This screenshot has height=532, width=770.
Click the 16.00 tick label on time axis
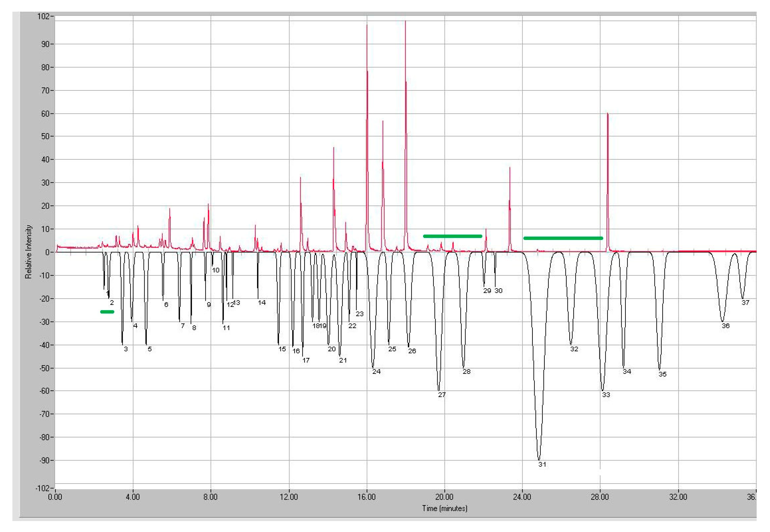coord(366,497)
